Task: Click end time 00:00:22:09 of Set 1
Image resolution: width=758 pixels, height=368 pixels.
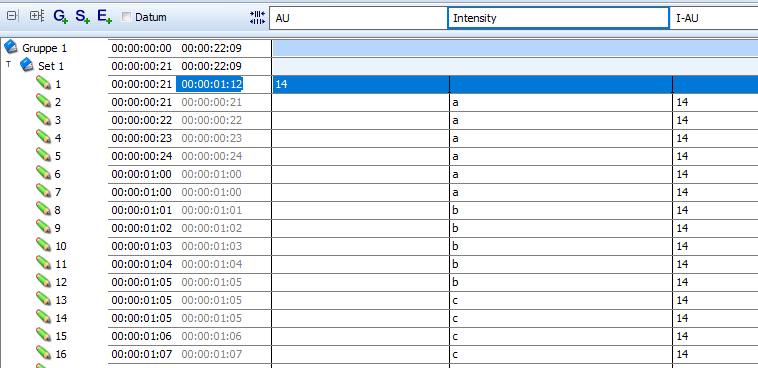Action: (x=211, y=66)
